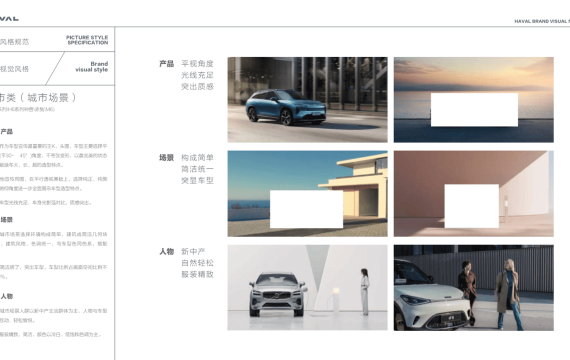Select the sunset seaside image
This screenshot has height=360, width=570.
[474, 100]
